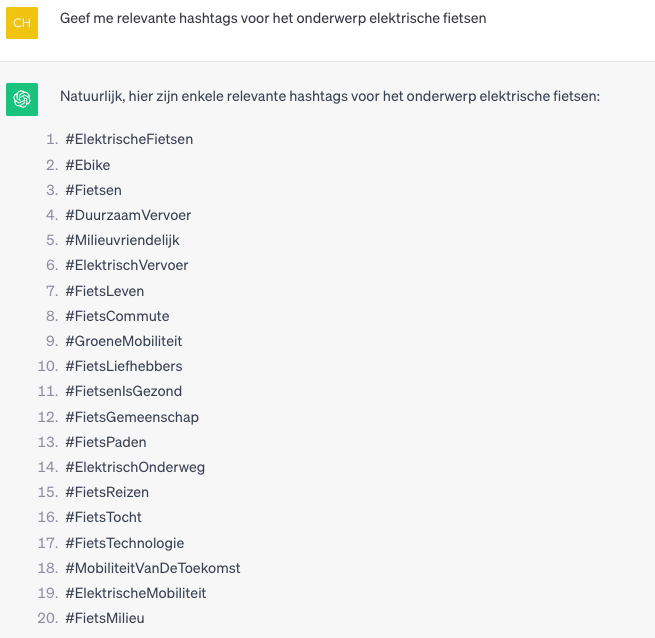Select the #DuurzaamVervoer list item

pyautogui.click(x=128, y=215)
